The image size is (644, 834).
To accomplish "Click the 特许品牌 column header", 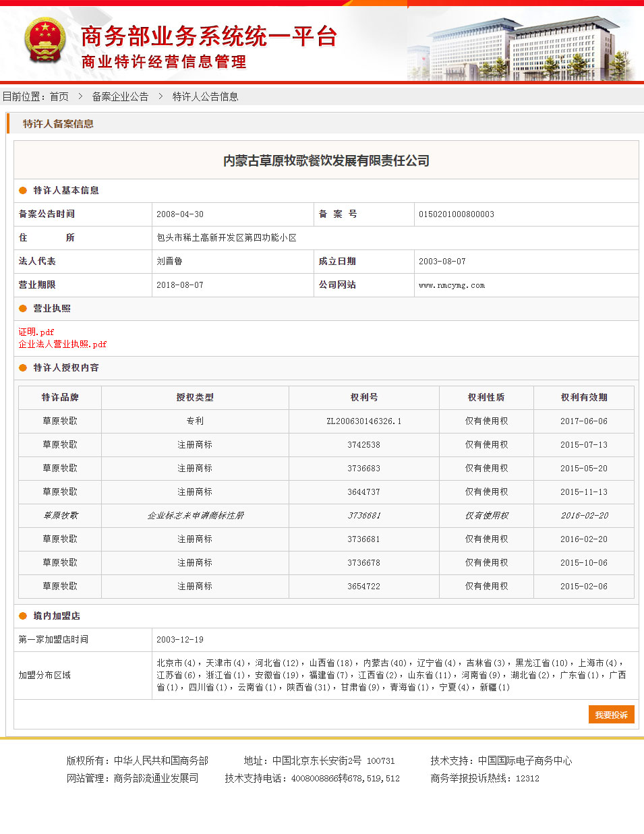I will click(x=60, y=398).
